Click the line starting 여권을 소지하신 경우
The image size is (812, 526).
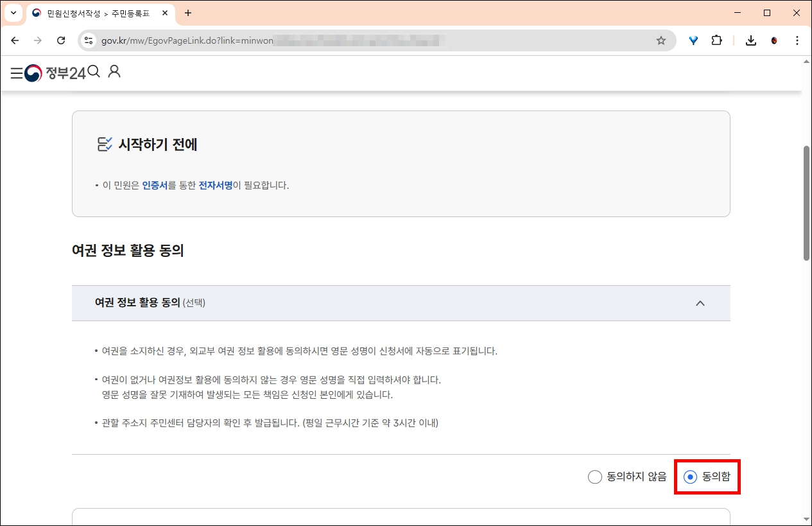(x=300, y=351)
